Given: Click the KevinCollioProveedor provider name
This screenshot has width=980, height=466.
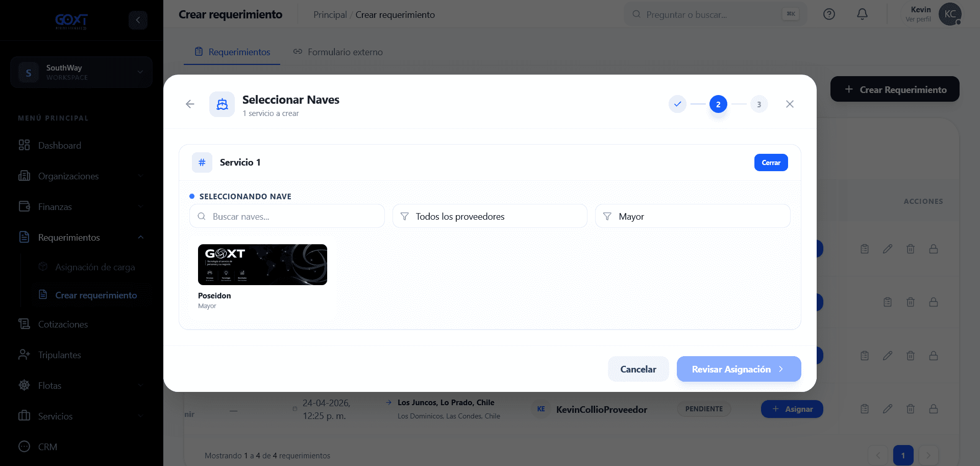Looking at the screenshot, I should coord(601,410).
